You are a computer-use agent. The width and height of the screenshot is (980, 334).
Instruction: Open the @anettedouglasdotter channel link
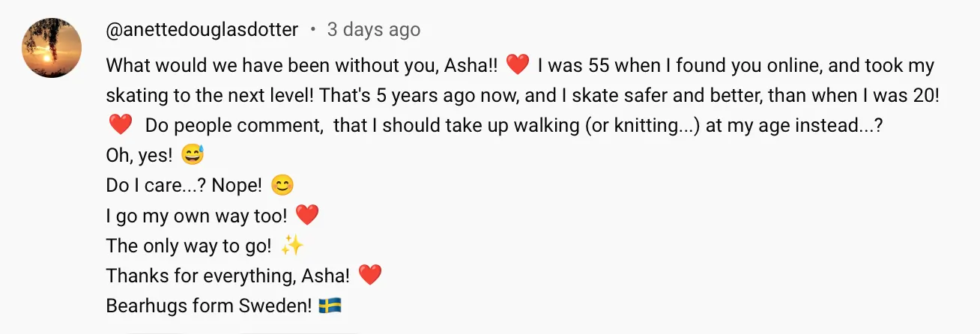coord(202,30)
